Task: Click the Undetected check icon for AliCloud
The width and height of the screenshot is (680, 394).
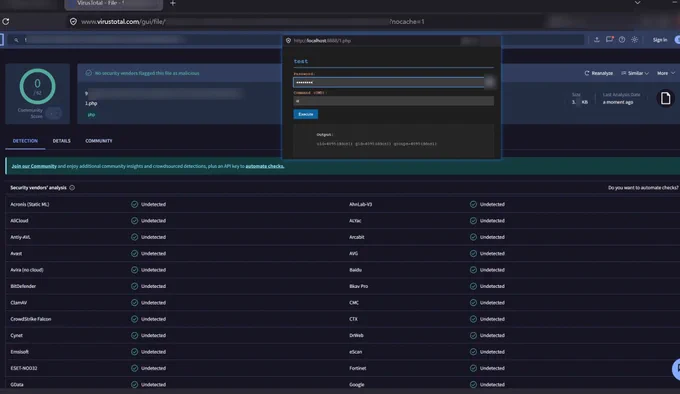Action: pos(134,221)
